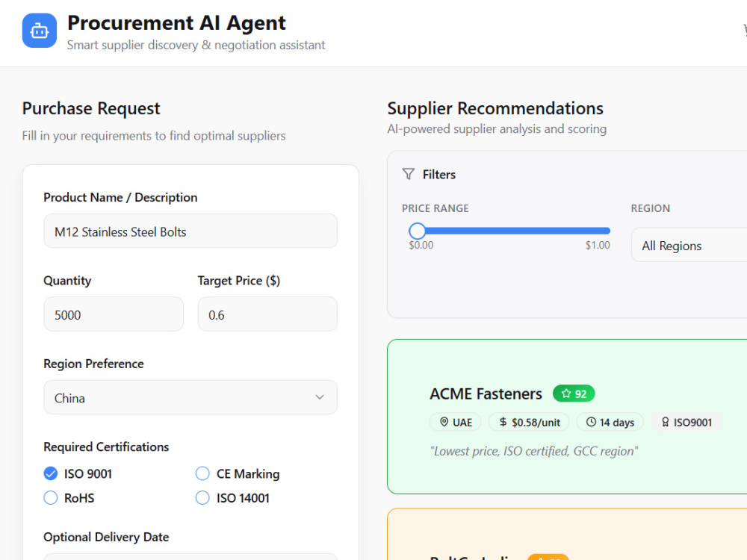
Task: Click the blue price range slider track
Action: 509,231
